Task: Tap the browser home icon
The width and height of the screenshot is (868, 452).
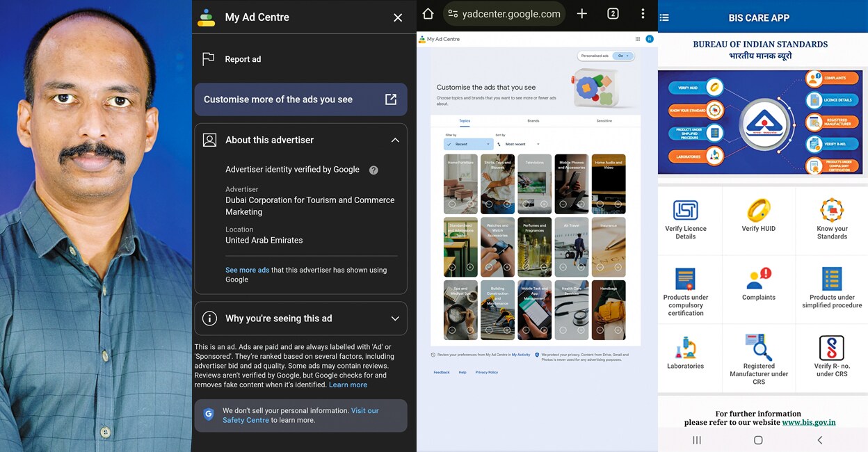Action: (428, 14)
